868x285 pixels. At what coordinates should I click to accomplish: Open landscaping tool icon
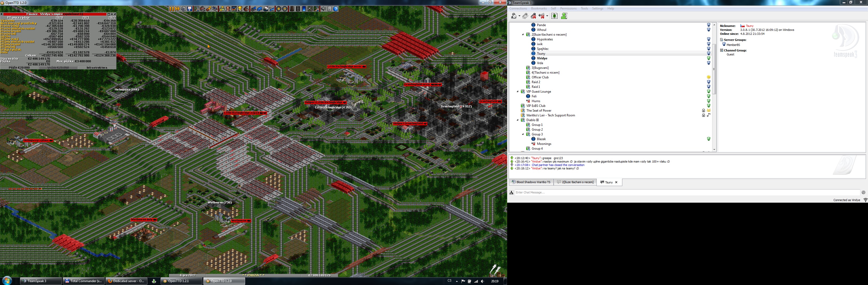[316, 9]
